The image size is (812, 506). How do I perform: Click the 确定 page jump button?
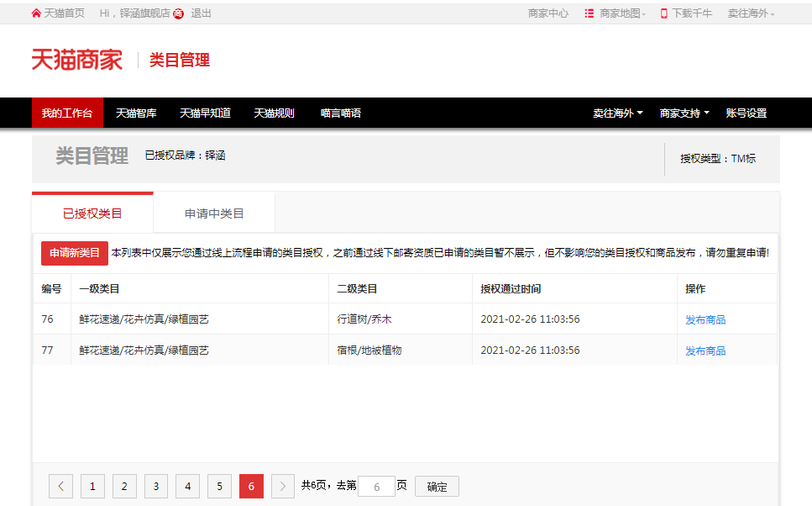click(437, 487)
